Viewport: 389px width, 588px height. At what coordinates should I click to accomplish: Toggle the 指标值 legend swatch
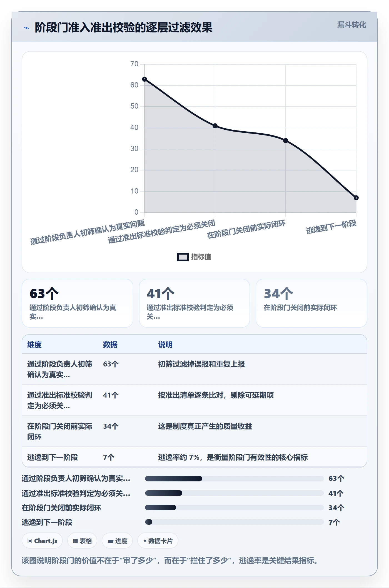[x=183, y=257]
